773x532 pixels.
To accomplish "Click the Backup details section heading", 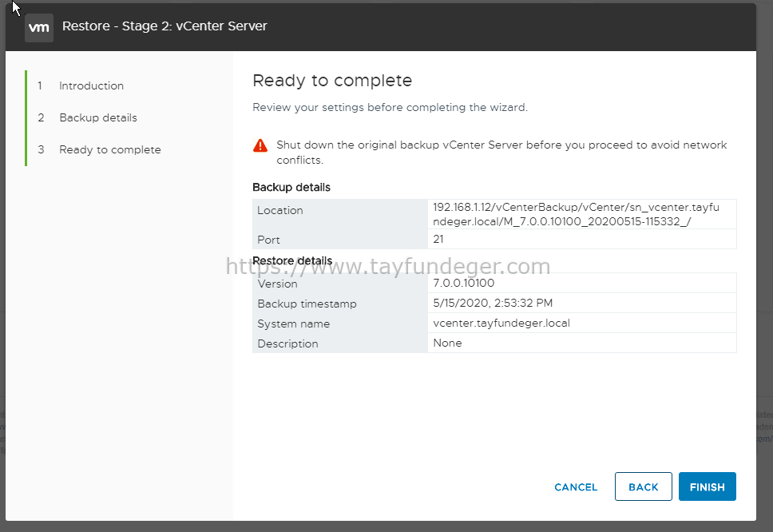I will click(291, 188).
